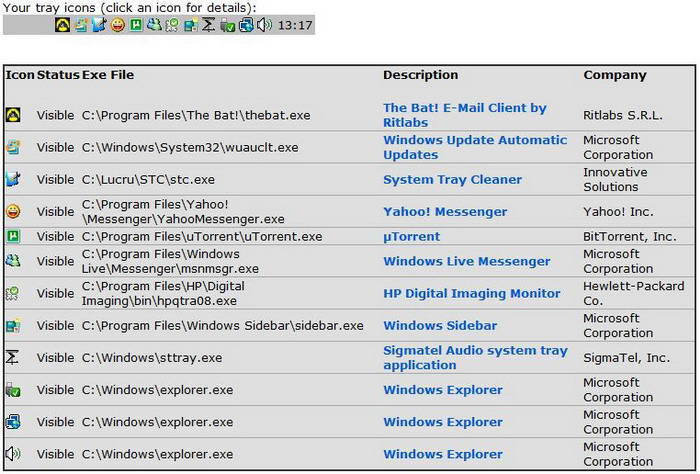Click Visible status in the sttray.exe row
Image resolution: width=700 pixels, height=474 pixels.
[x=55, y=358]
